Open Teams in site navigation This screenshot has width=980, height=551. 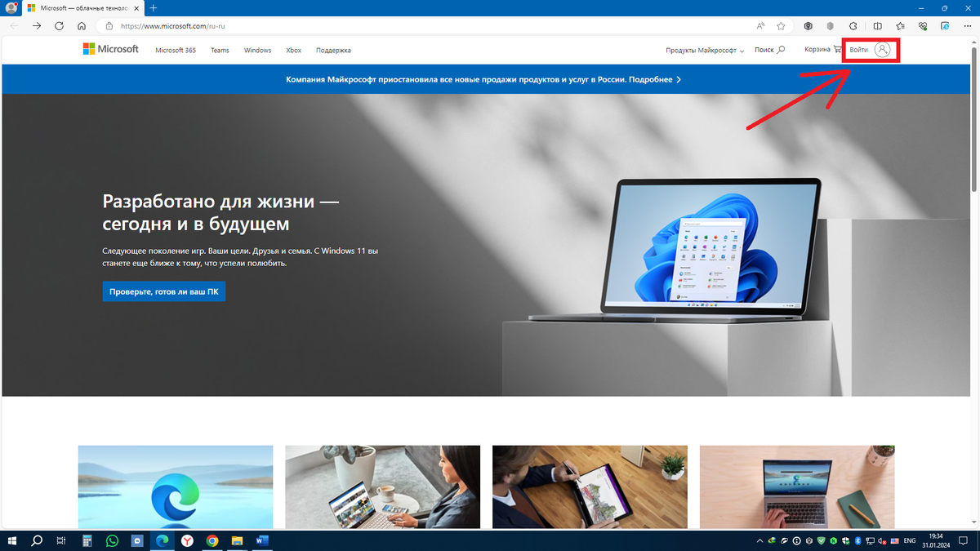(x=220, y=51)
